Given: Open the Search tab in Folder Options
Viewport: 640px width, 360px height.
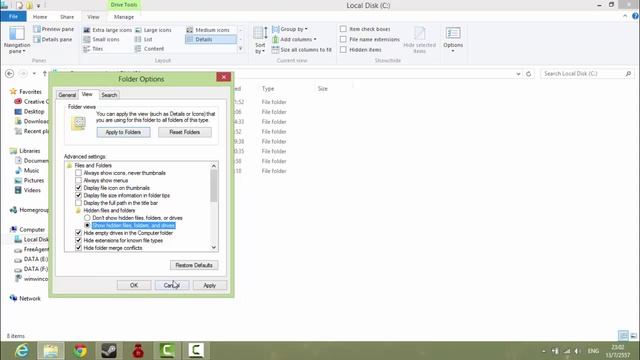Looking at the screenshot, I should 109,95.
